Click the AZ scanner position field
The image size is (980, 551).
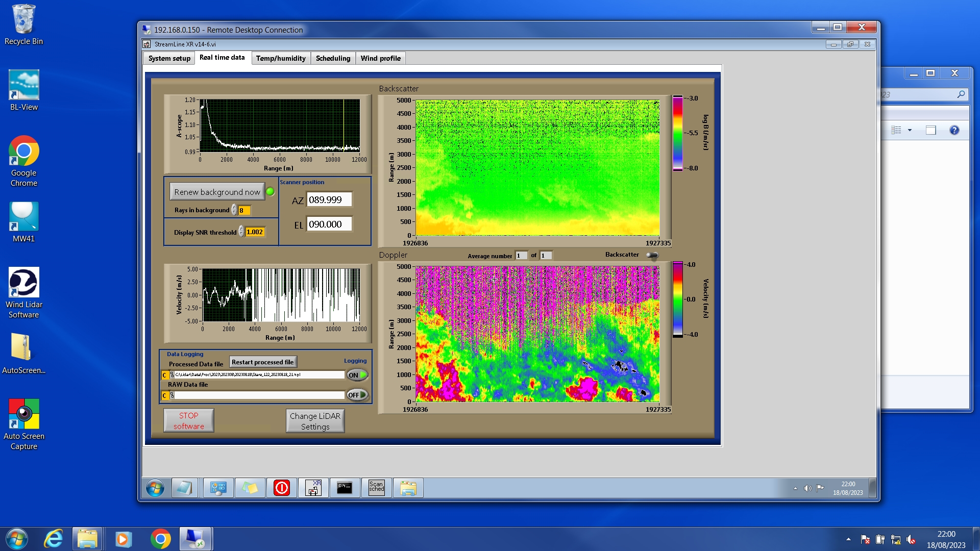coord(329,200)
